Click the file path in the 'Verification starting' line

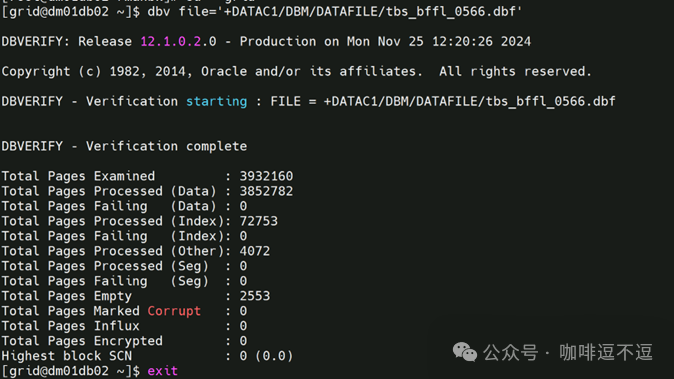coord(469,101)
